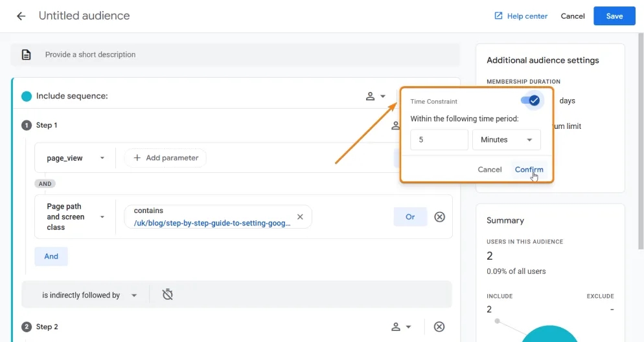Click 'Additional audience settings' heading
Image resolution: width=644 pixels, height=342 pixels.
pos(542,60)
